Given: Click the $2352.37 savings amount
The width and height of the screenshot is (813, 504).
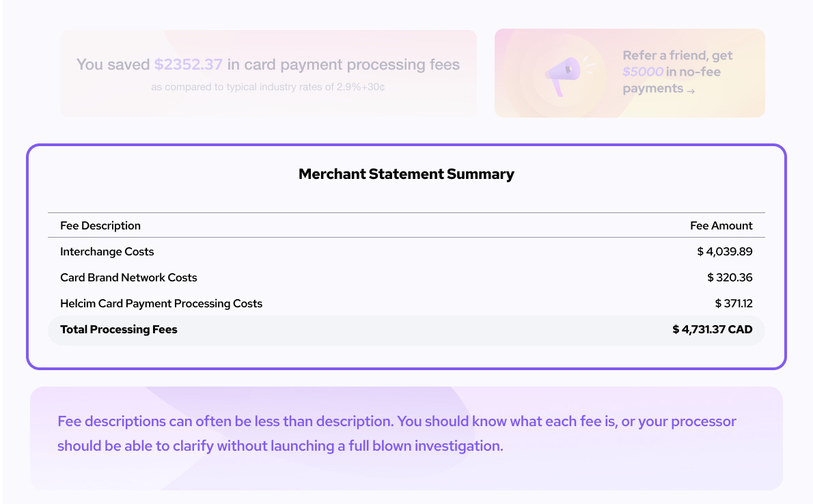Looking at the screenshot, I should click(188, 64).
